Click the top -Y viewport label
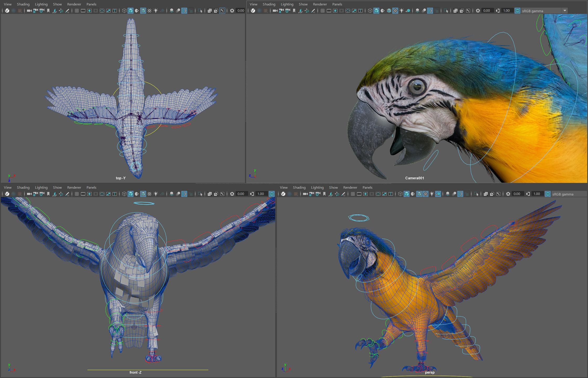This screenshot has width=588, height=378. point(121,178)
